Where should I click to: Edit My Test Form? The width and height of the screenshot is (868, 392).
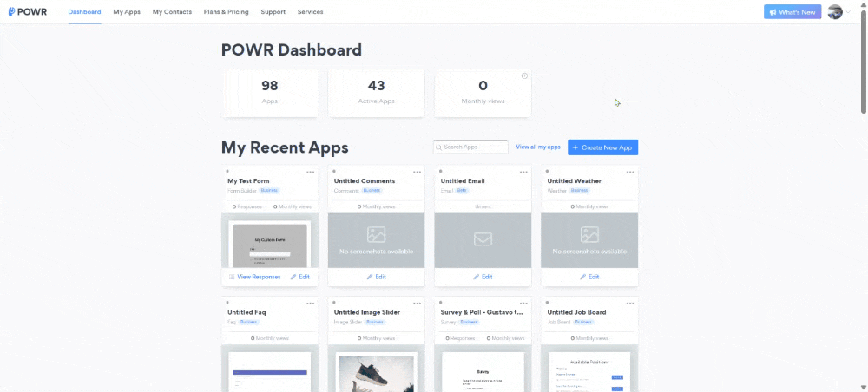(300, 277)
